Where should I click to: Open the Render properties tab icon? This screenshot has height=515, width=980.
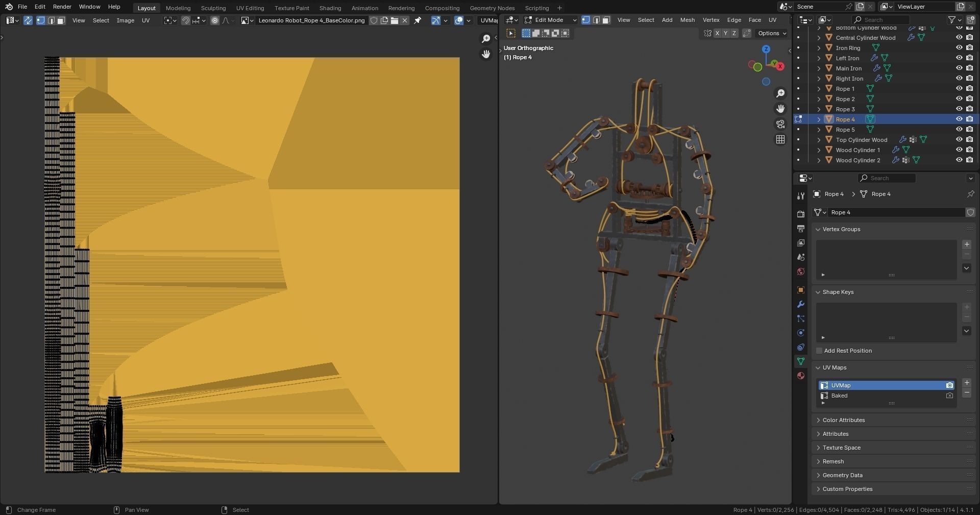pos(800,214)
